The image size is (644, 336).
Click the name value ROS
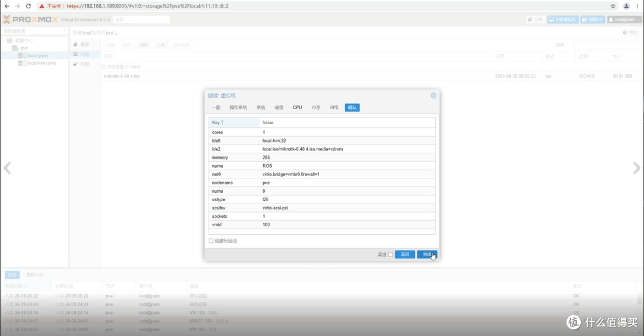pyautogui.click(x=267, y=166)
